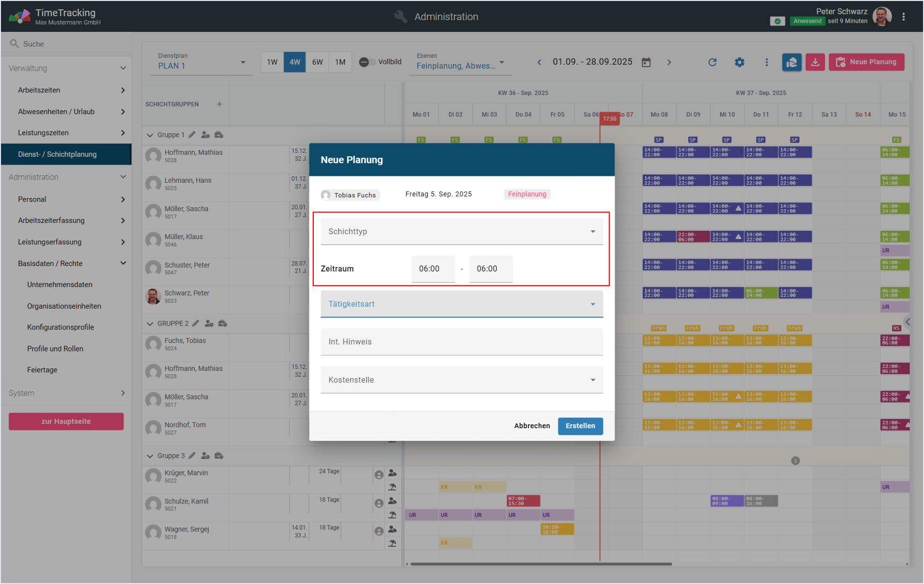The width and height of the screenshot is (924, 584).
Task: Switch to the 1M view option
Action: click(340, 62)
